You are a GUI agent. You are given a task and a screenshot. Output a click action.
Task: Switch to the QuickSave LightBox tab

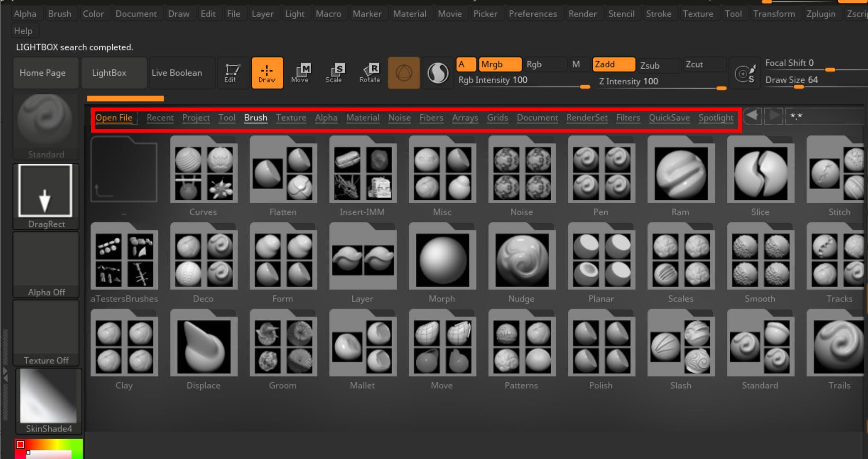[x=669, y=117]
